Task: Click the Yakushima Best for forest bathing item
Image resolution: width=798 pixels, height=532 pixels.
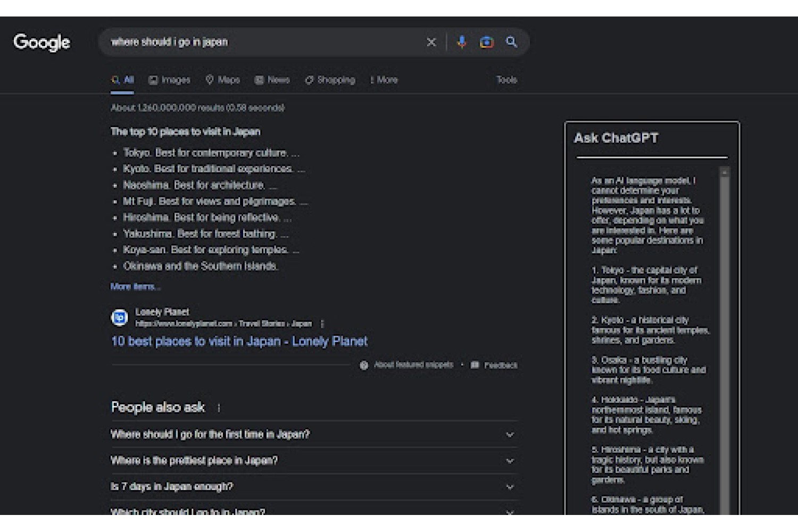Action: point(206,234)
